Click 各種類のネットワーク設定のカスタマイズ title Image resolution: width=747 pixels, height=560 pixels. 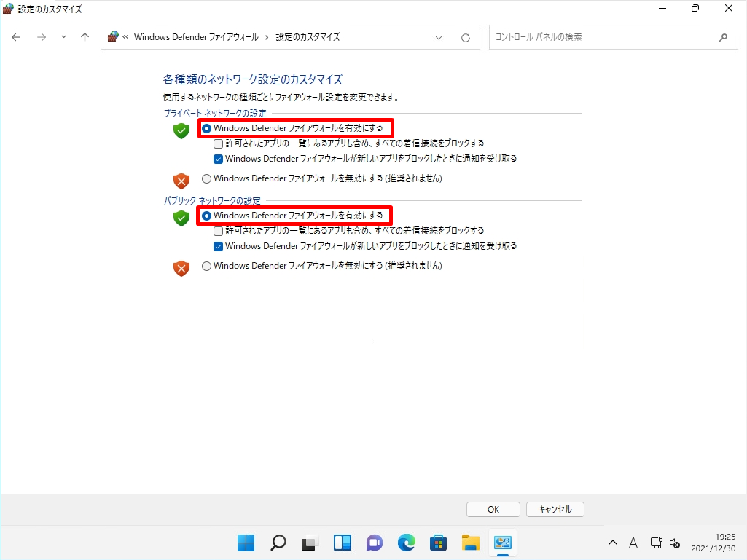click(x=252, y=79)
